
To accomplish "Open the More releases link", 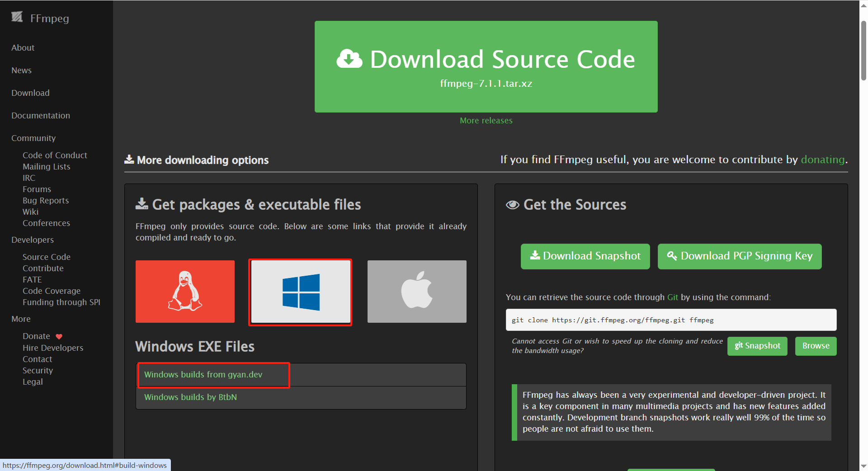I will pos(486,121).
